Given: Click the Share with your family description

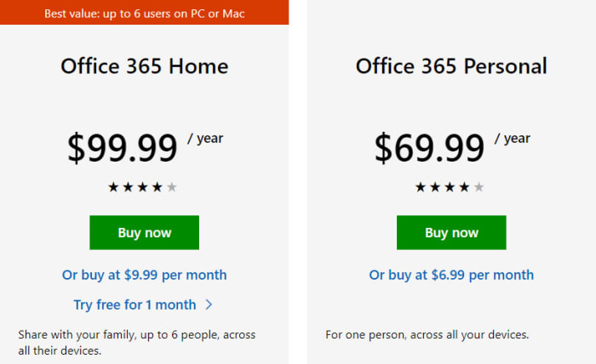Looking at the screenshot, I should (x=136, y=342).
